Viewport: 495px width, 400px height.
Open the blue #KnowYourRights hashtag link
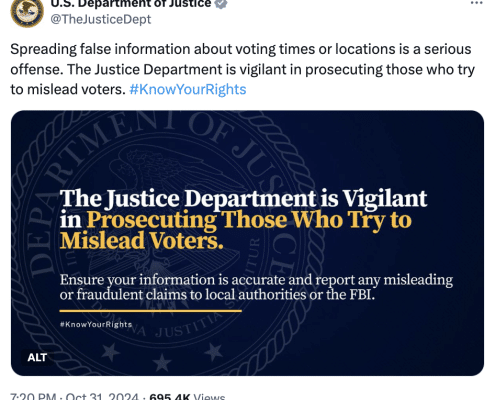188,89
